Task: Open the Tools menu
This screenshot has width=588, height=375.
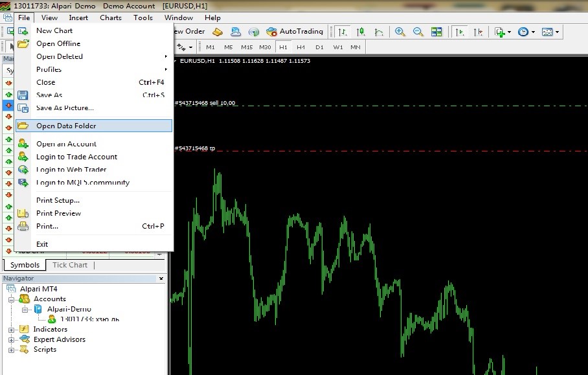Action: pos(143,17)
